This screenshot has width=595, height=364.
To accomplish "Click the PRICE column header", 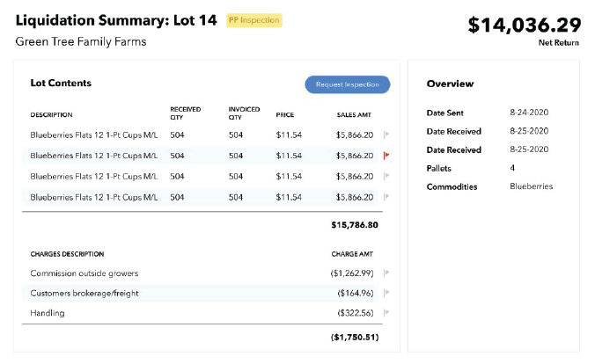I will (285, 115).
